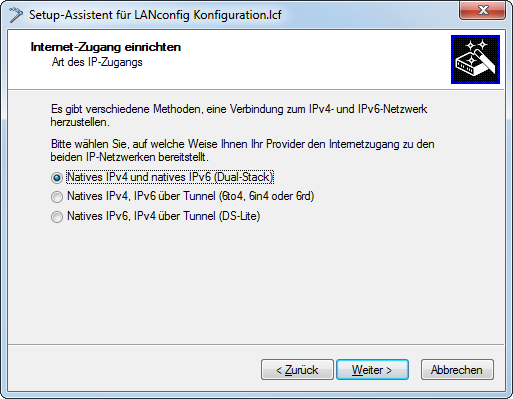Click the 'Art des IP-Zugangs' subtitle
Viewport: 513px width, 399px height.
(x=97, y=62)
